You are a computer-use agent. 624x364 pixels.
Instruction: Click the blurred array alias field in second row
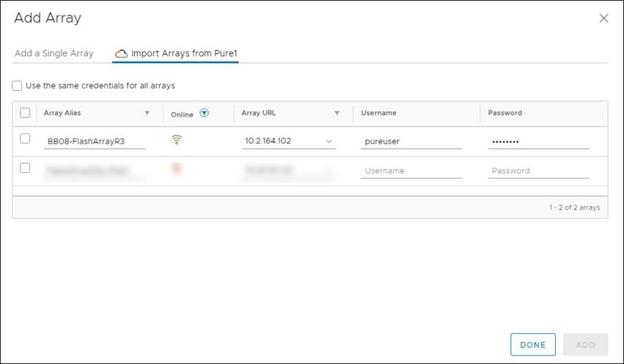(x=95, y=171)
